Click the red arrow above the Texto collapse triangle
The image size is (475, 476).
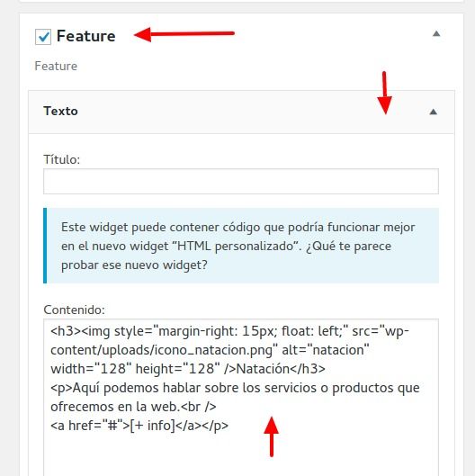click(384, 93)
